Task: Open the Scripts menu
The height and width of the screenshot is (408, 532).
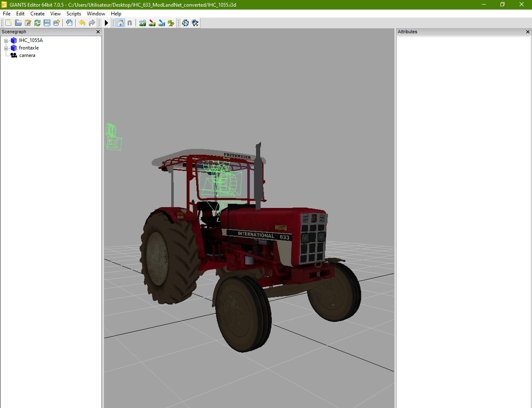Action: pos(74,14)
